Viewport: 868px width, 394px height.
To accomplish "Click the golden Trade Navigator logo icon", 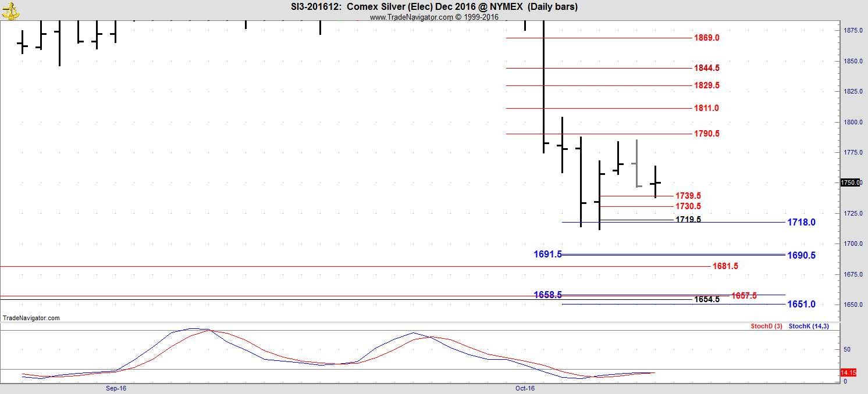I will click(11, 9).
